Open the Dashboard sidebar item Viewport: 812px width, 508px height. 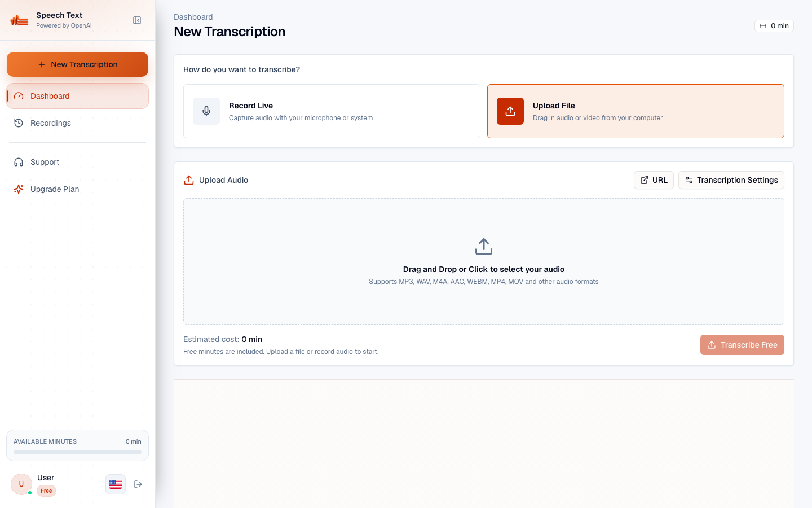coord(78,96)
